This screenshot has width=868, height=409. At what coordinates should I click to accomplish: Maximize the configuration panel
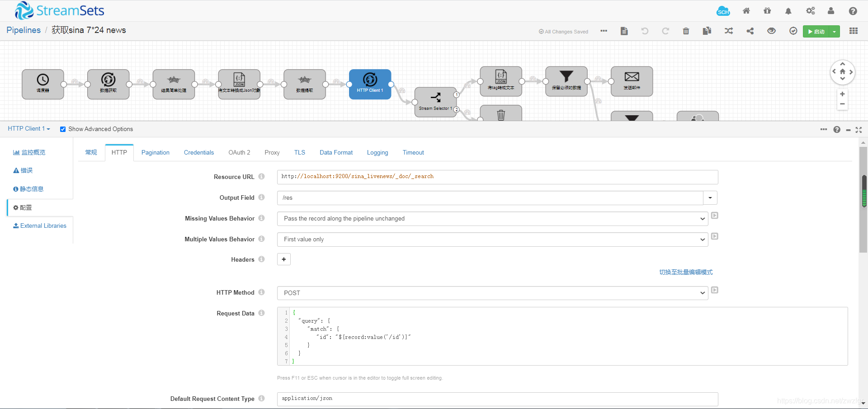859,130
